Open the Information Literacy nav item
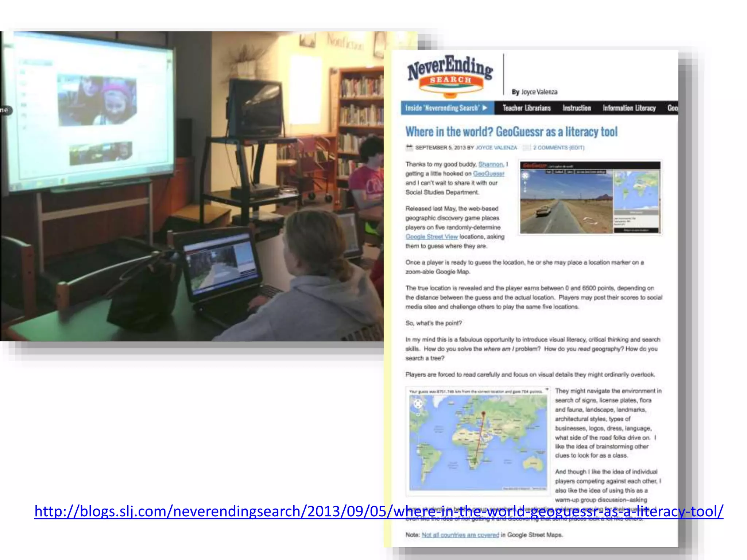Viewport: 747px width, 560px height. click(629, 108)
